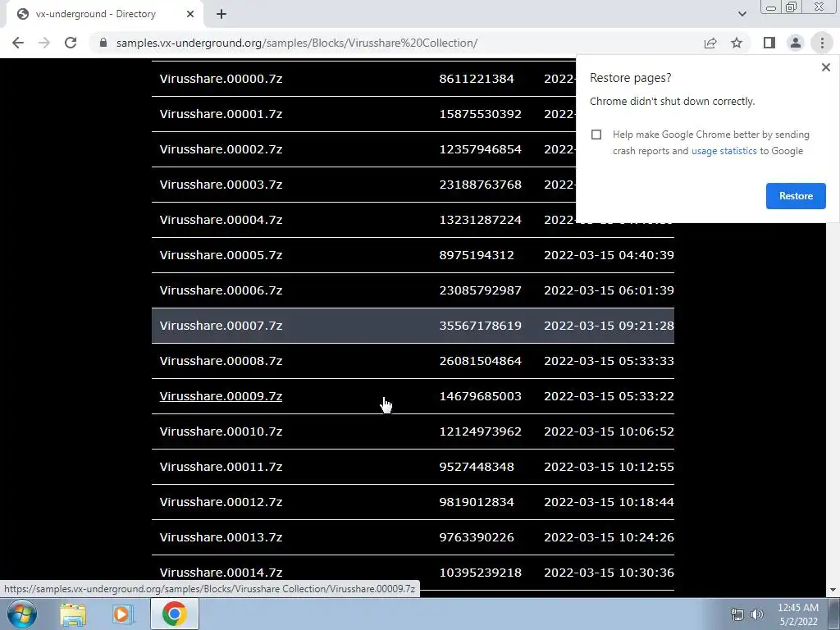Click the share page icon in address bar

pos(710,43)
